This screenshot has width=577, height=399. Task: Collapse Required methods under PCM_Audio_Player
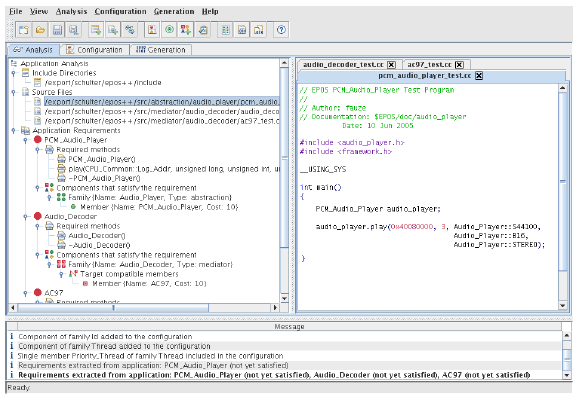(37, 149)
